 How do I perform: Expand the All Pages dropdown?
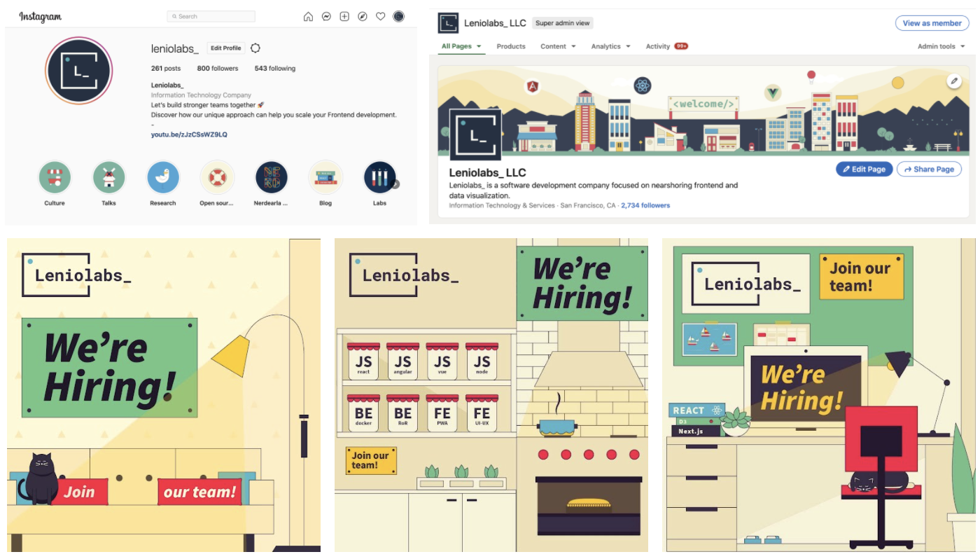461,46
